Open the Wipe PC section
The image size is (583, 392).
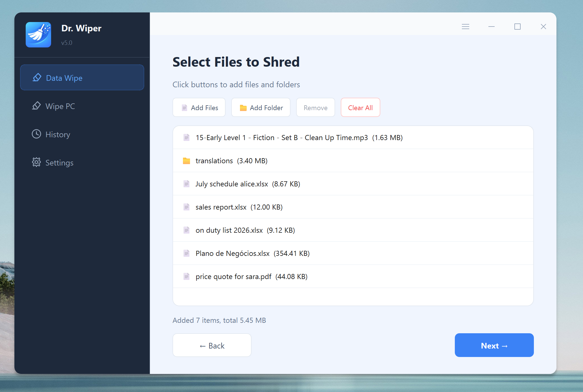pos(82,106)
